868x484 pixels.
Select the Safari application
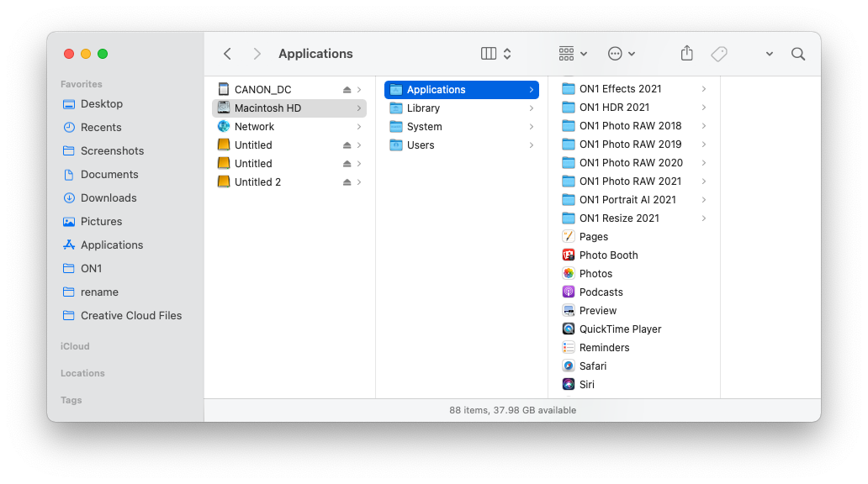tap(592, 366)
